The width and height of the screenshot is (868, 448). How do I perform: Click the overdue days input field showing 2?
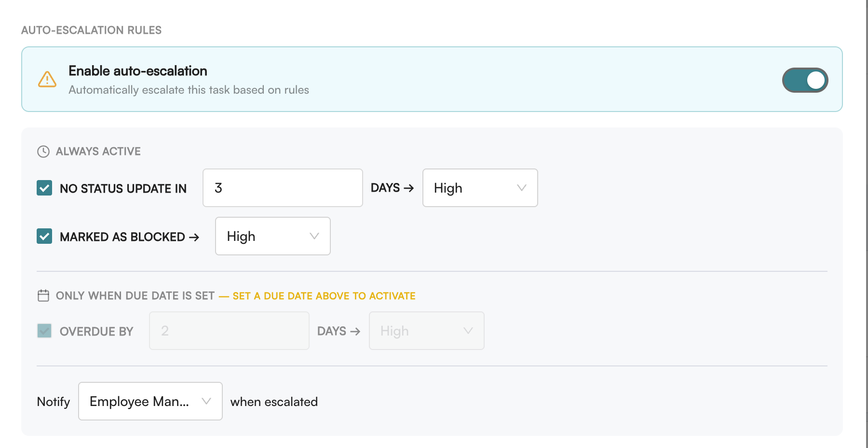[229, 331]
